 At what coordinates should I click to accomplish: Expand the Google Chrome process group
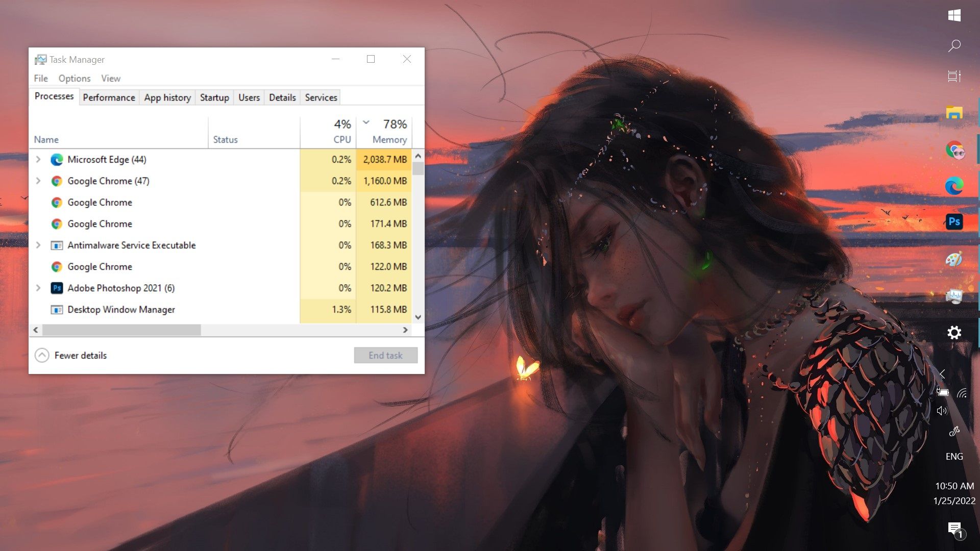click(x=38, y=180)
